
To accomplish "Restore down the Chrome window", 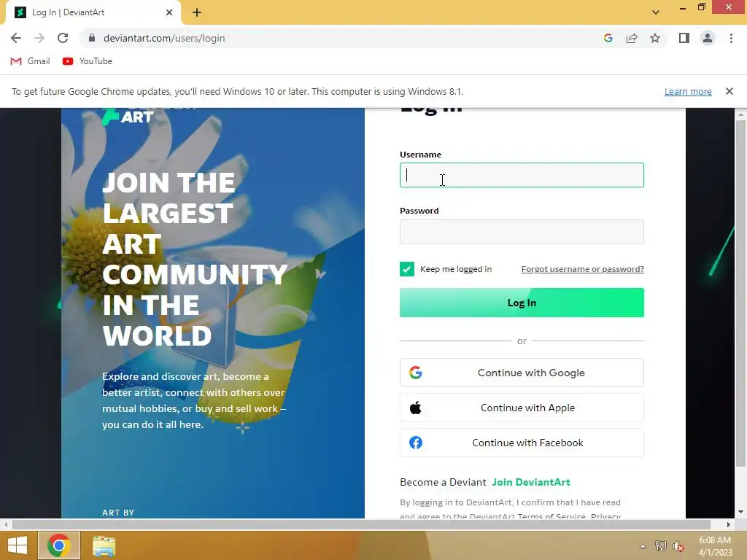I will pos(701,7).
